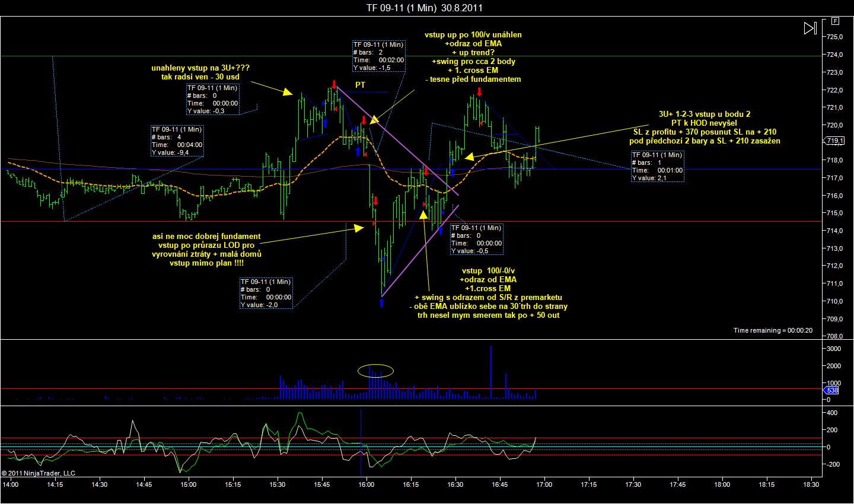Click the 16:00 time axis label
Screen dimensions: 854x504
pos(367,484)
